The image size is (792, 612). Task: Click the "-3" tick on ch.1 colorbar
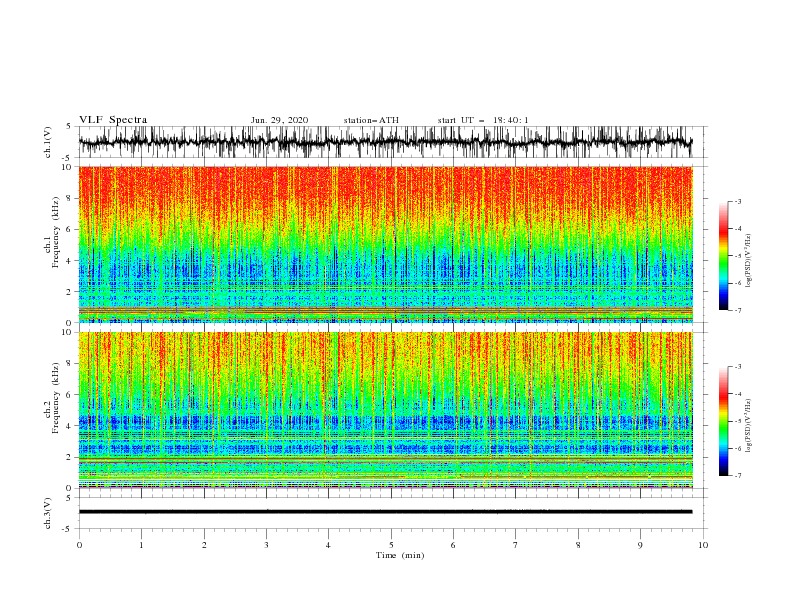737,201
